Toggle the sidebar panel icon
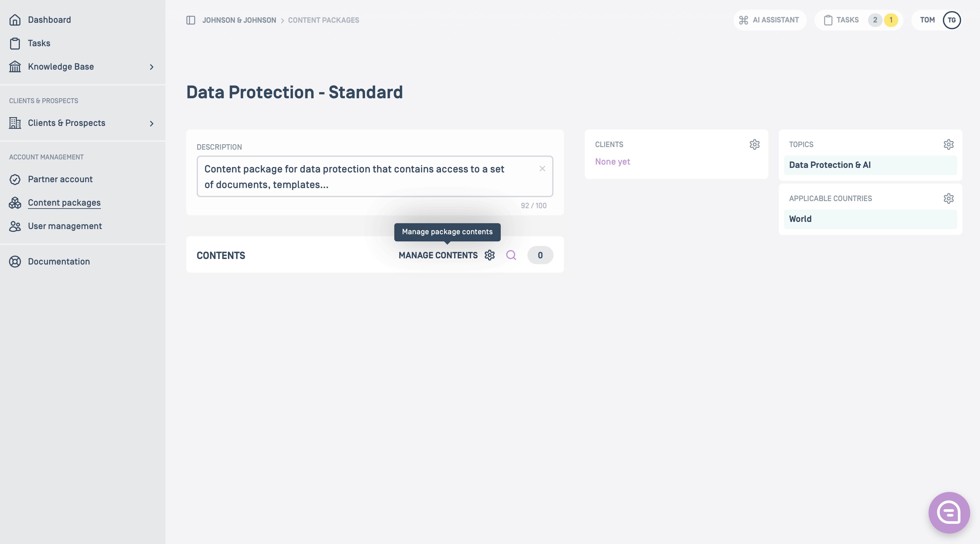 click(190, 20)
